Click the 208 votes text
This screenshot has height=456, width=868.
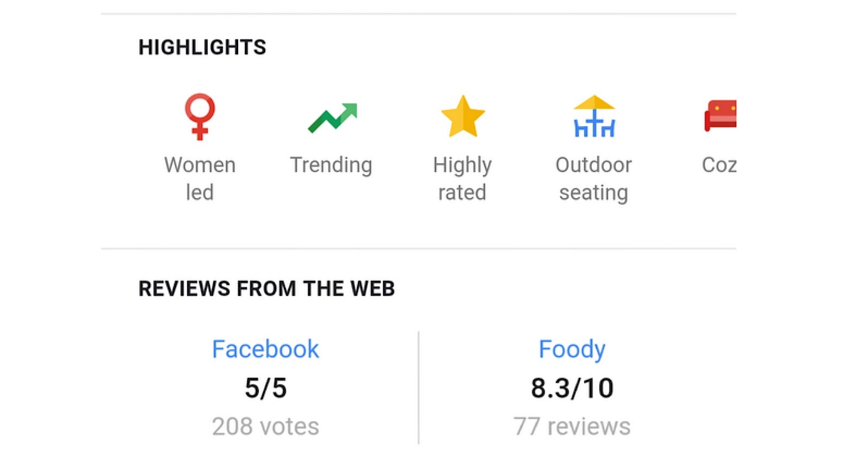[x=265, y=427]
